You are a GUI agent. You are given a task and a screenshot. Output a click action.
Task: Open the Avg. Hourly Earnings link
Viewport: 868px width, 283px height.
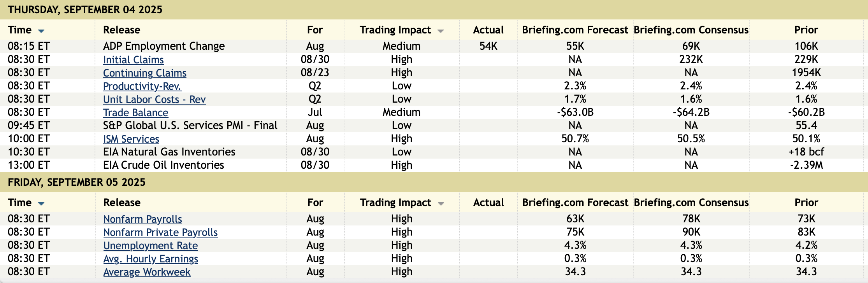coord(151,259)
